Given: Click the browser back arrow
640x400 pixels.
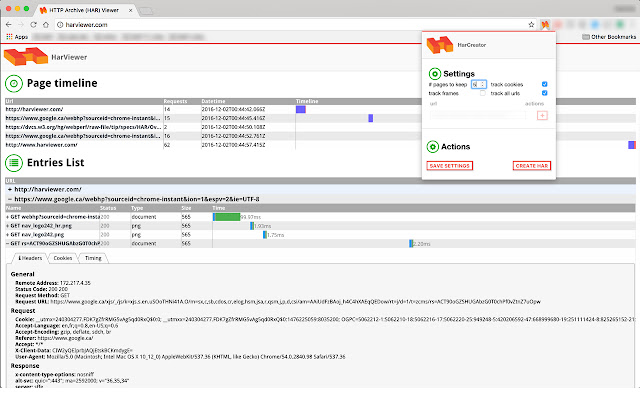Looking at the screenshot, I should click(9, 22).
